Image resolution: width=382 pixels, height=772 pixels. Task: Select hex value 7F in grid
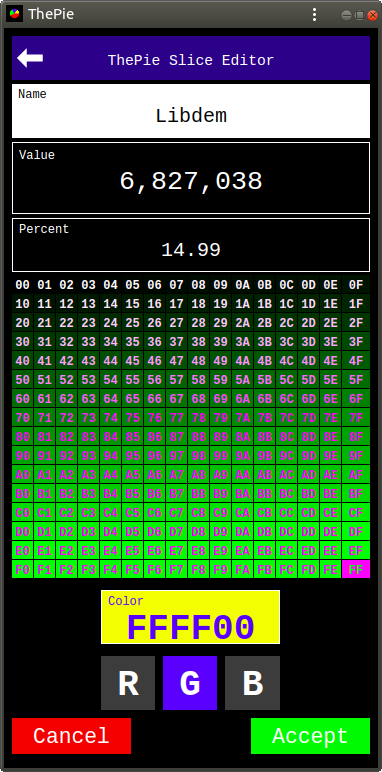pyautogui.click(x=356, y=418)
